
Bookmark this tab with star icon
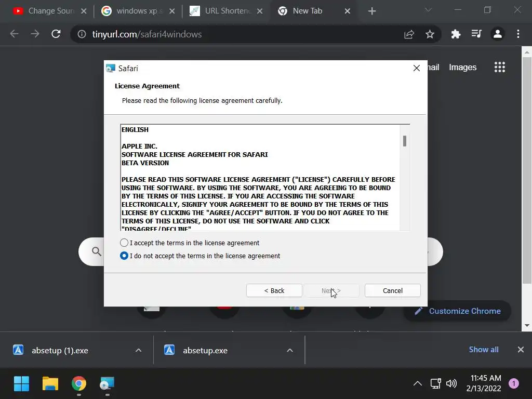click(x=430, y=34)
